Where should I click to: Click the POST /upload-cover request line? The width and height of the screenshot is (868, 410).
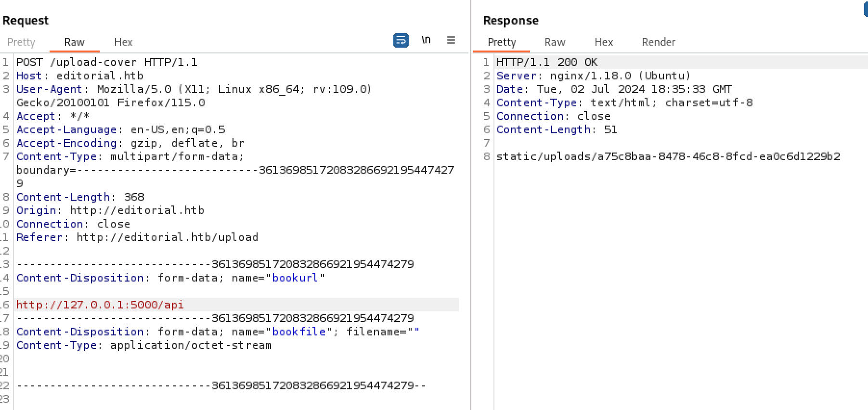coord(106,62)
